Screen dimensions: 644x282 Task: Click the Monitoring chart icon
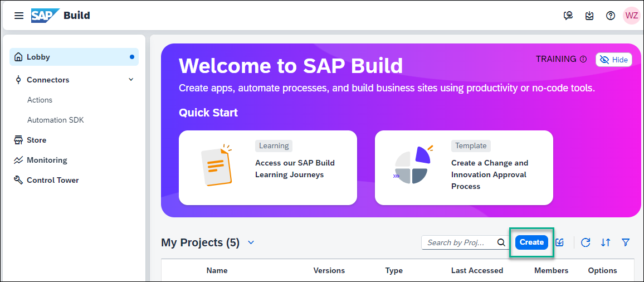coord(18,161)
